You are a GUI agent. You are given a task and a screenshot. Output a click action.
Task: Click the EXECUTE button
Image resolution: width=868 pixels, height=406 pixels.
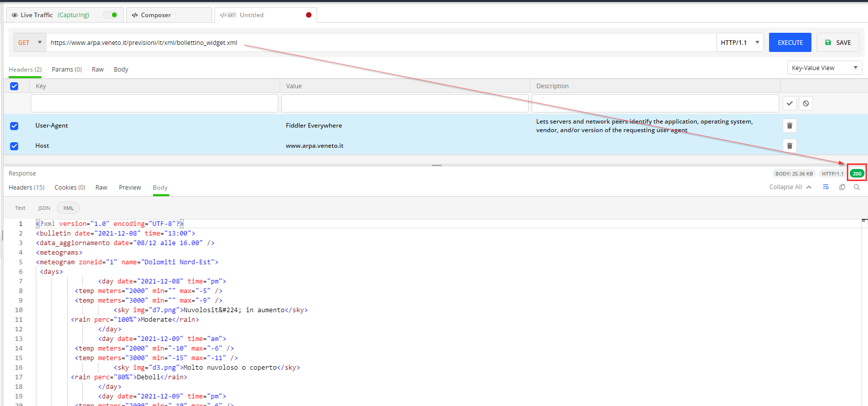pyautogui.click(x=790, y=42)
